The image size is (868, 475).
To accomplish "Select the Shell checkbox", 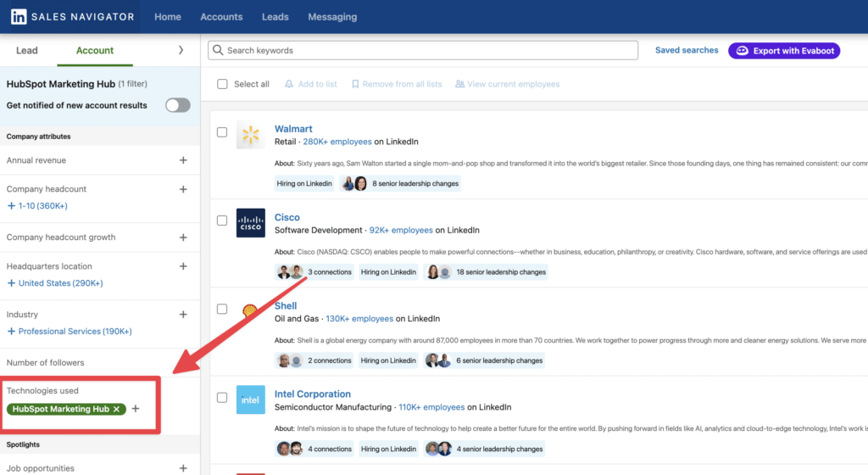I will click(222, 309).
